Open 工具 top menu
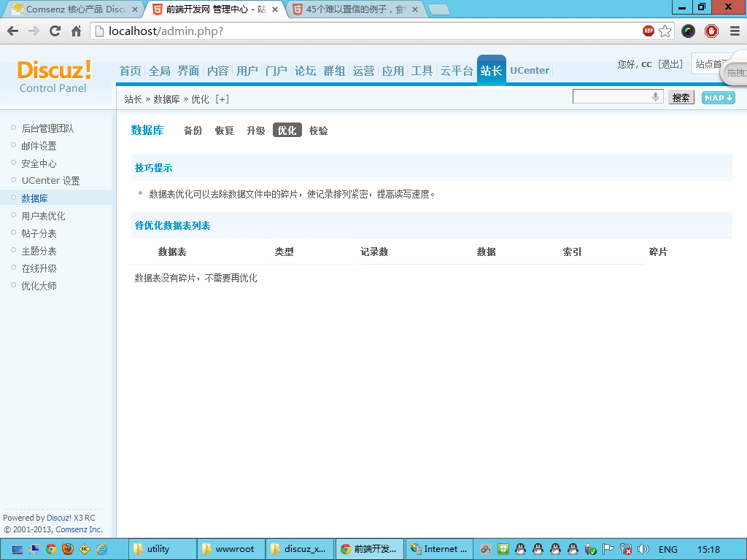The width and height of the screenshot is (747, 560). [422, 71]
